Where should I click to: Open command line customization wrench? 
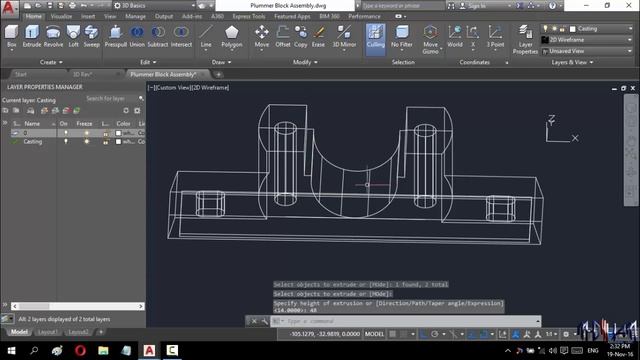[x=264, y=321]
